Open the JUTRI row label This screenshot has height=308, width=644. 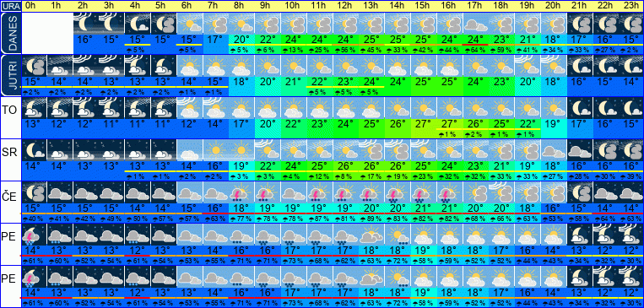tap(11, 75)
